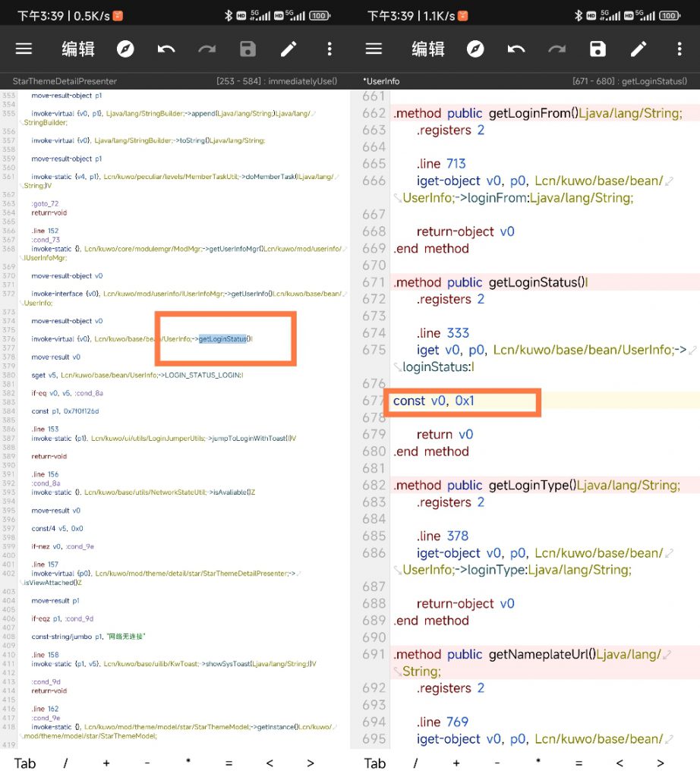Open three-dot menu in right editor

[x=680, y=49]
